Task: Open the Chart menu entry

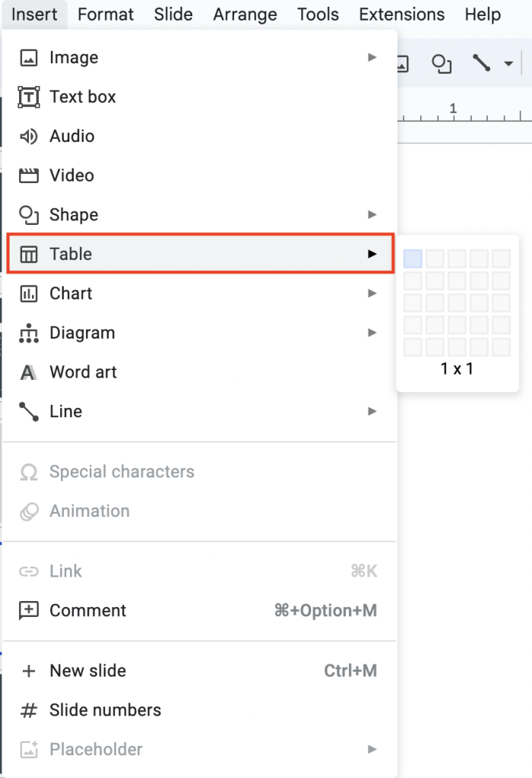Action: (x=71, y=293)
